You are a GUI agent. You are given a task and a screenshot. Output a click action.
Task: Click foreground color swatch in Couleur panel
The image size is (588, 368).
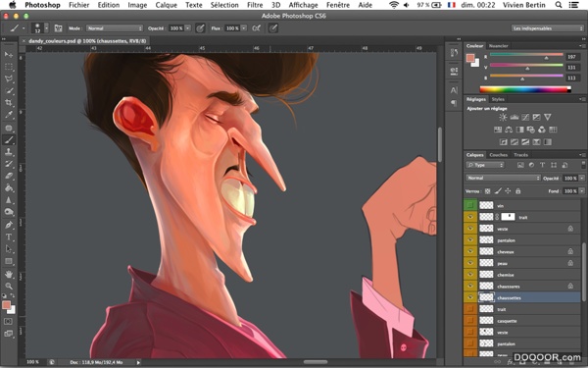[x=470, y=58]
